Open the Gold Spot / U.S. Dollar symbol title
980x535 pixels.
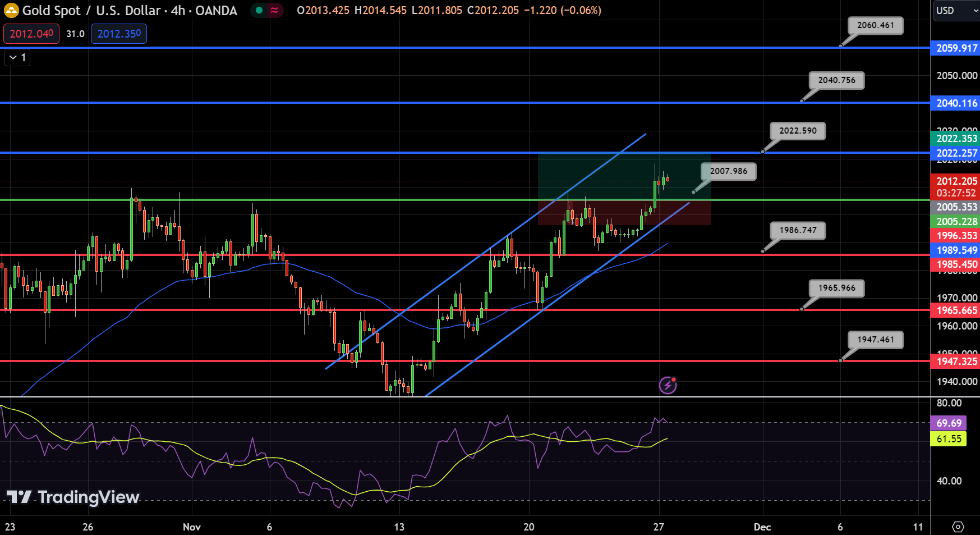[130, 10]
